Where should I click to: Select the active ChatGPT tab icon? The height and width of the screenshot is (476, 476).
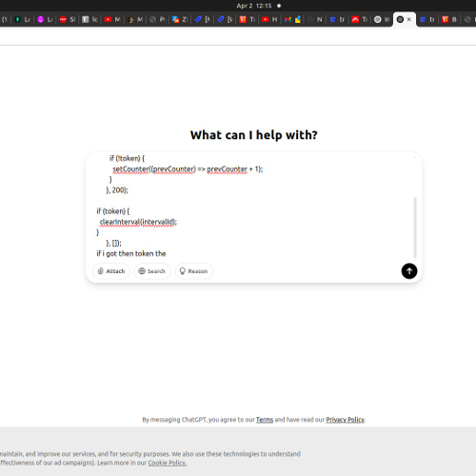pos(400,19)
